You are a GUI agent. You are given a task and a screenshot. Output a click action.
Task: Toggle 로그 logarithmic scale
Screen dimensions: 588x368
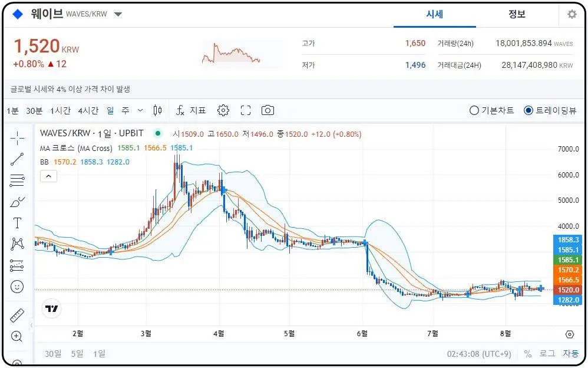tap(547, 354)
